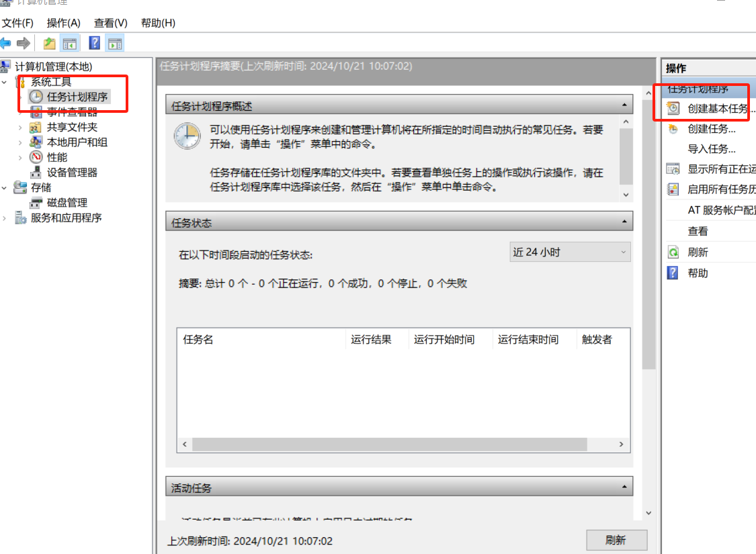Click the 触发者 column header
This screenshot has height=554, width=756.
click(x=603, y=339)
